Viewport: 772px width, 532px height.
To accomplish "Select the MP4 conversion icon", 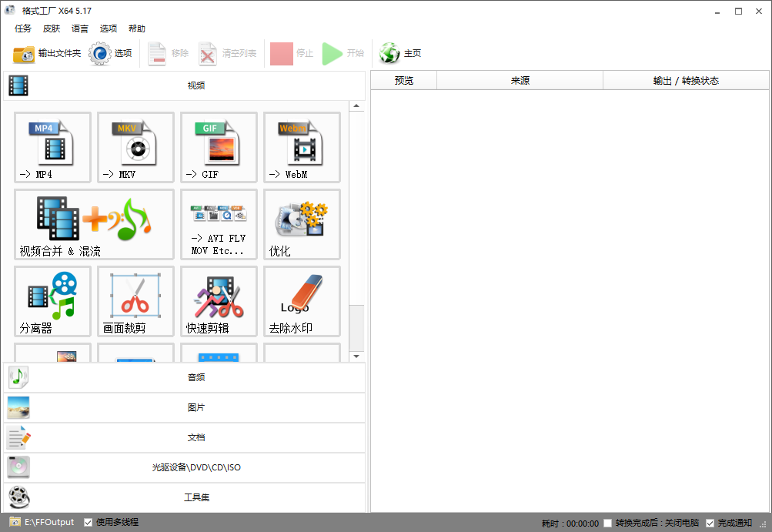I will click(x=52, y=147).
